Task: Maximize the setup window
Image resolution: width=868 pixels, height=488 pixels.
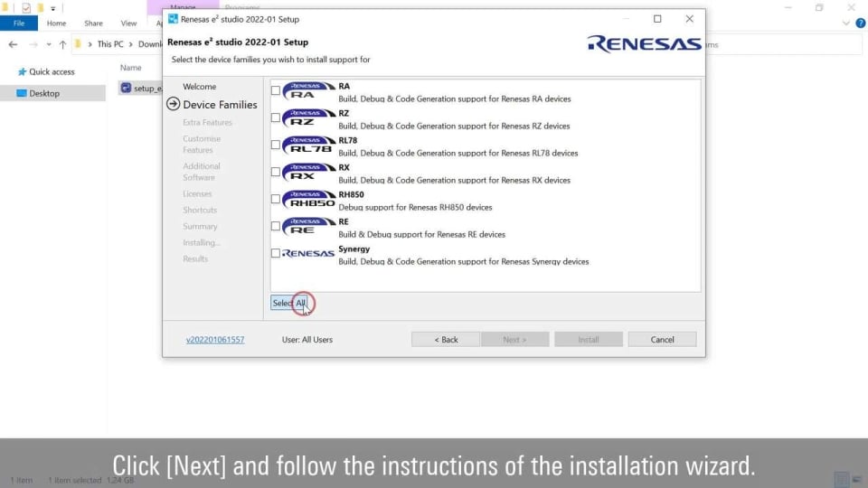Action: 657,19
